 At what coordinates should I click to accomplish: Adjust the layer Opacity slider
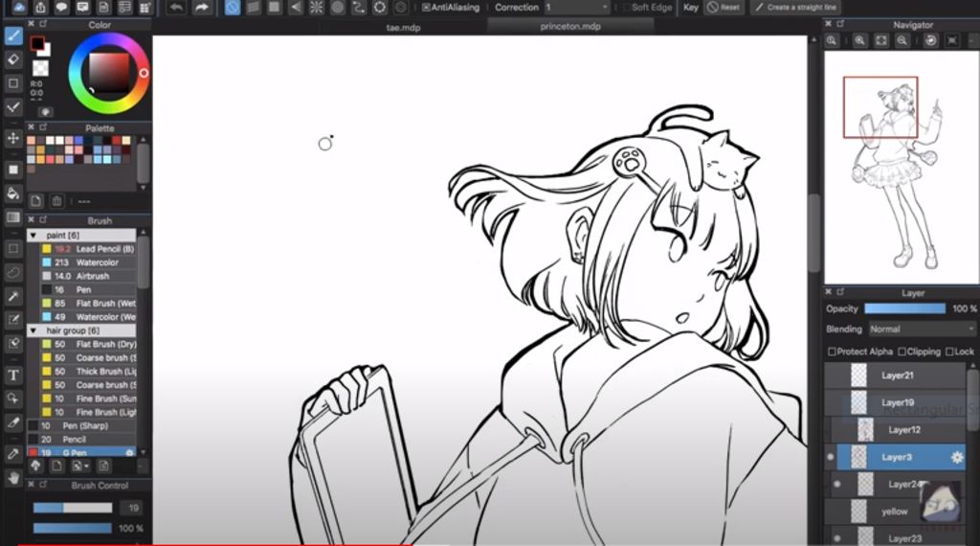tap(904, 308)
